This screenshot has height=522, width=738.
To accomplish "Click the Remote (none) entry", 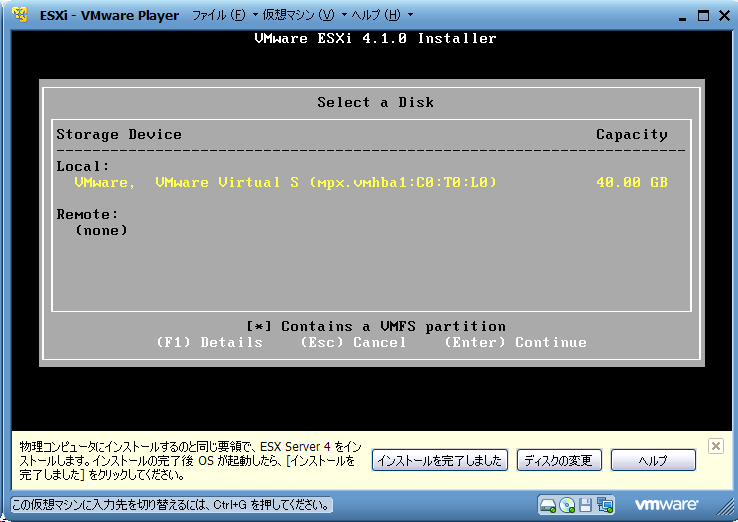I will tap(101, 230).
